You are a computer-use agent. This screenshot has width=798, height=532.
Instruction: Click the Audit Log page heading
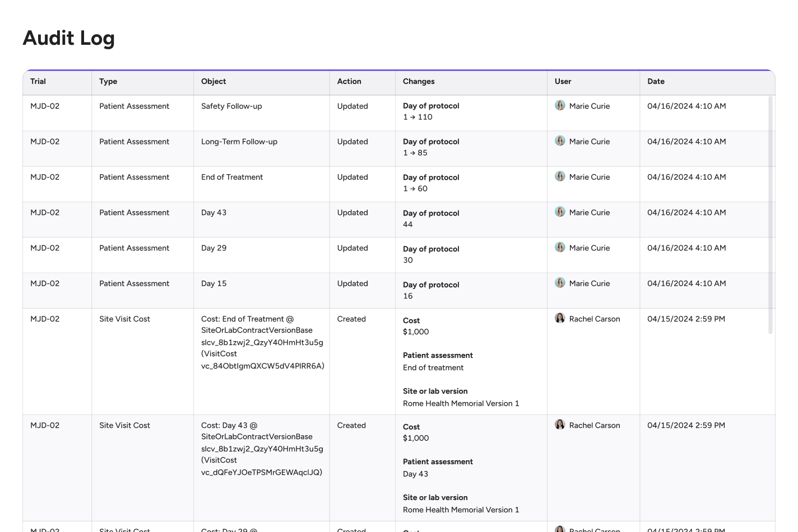[x=69, y=38]
